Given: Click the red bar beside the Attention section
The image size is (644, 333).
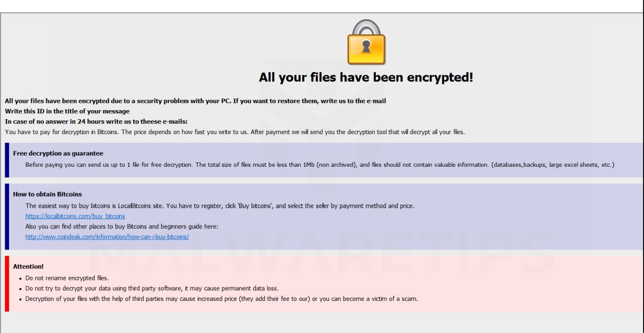Looking at the screenshot, I should tap(7, 283).
